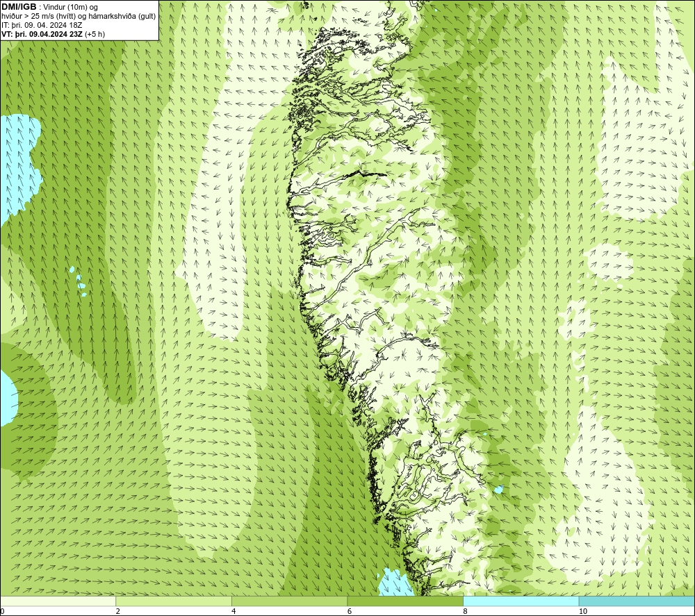Click the 'VT: þri. 09.04.2024 23Z' line
This screenshot has height=616, width=695.
pyautogui.click(x=54, y=34)
